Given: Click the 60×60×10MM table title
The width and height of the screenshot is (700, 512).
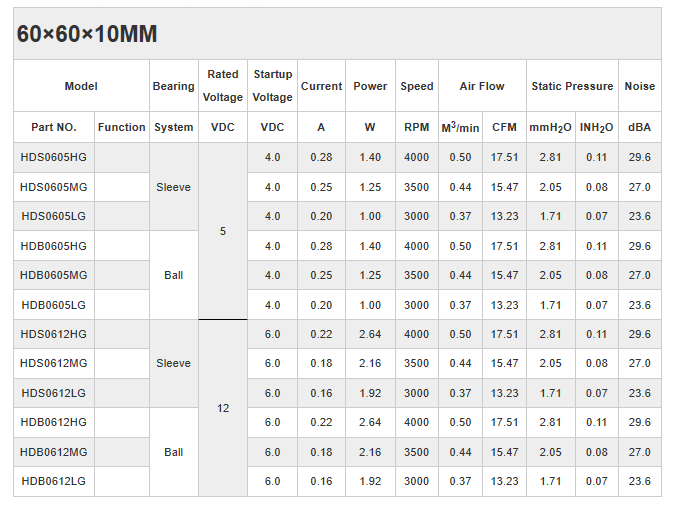Looking at the screenshot, I should pyautogui.click(x=87, y=35).
